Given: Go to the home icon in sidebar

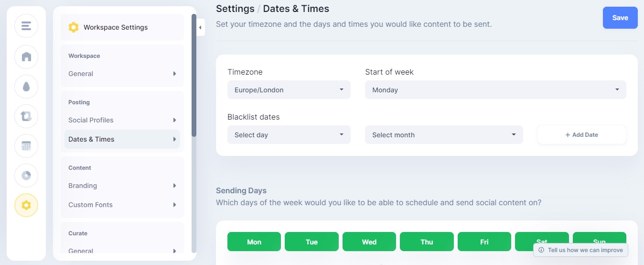Looking at the screenshot, I should click(x=26, y=56).
